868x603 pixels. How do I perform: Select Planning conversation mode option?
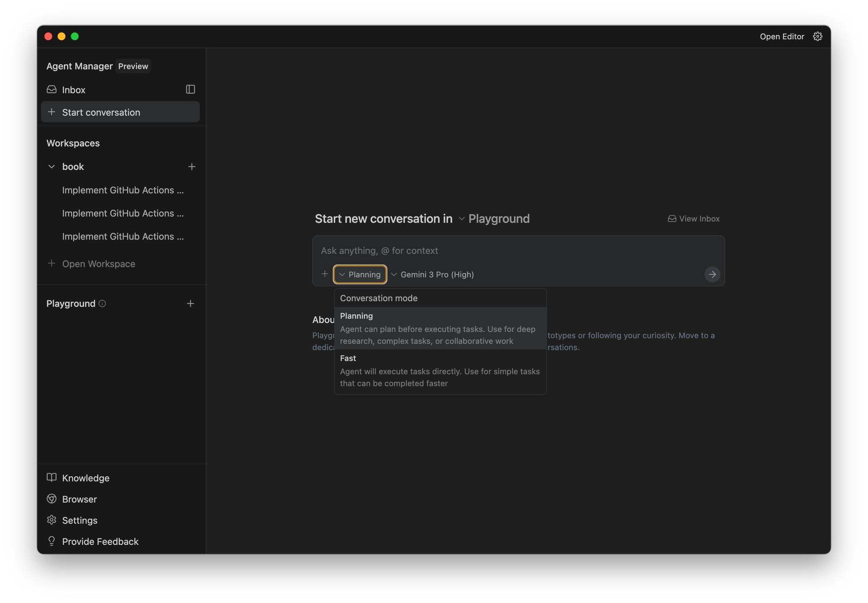[x=440, y=328]
